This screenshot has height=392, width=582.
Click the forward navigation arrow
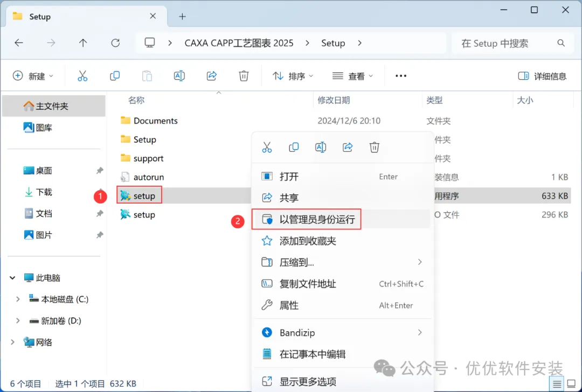(x=51, y=43)
